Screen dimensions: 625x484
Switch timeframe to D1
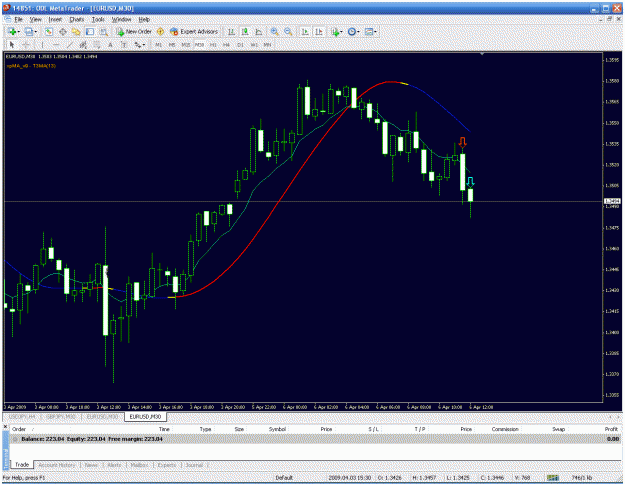pos(240,45)
